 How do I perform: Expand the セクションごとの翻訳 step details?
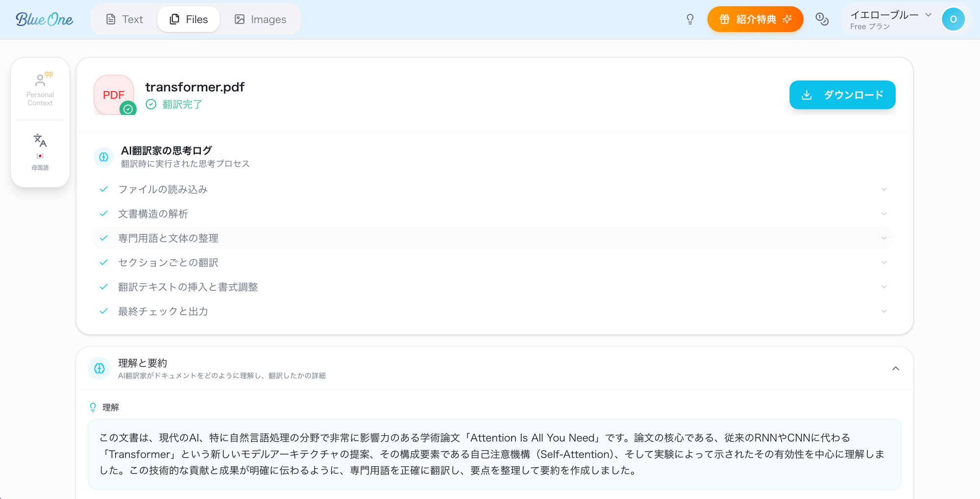883,262
